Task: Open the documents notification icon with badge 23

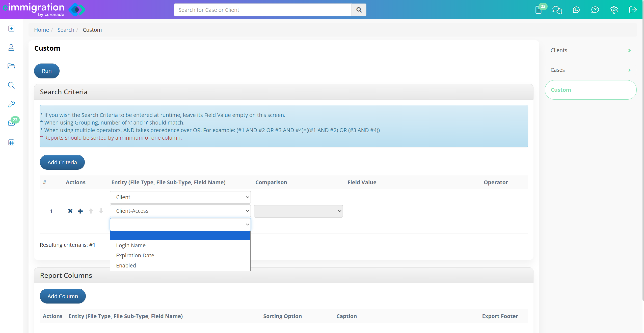Action: [539, 10]
